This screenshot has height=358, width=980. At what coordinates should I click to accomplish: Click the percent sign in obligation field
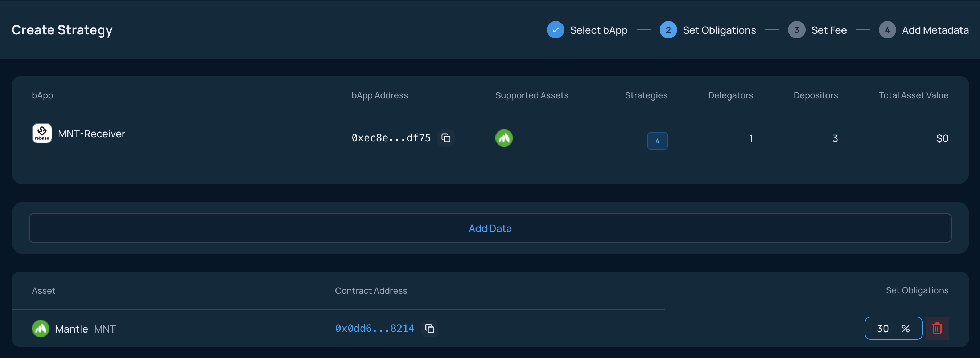pos(905,328)
